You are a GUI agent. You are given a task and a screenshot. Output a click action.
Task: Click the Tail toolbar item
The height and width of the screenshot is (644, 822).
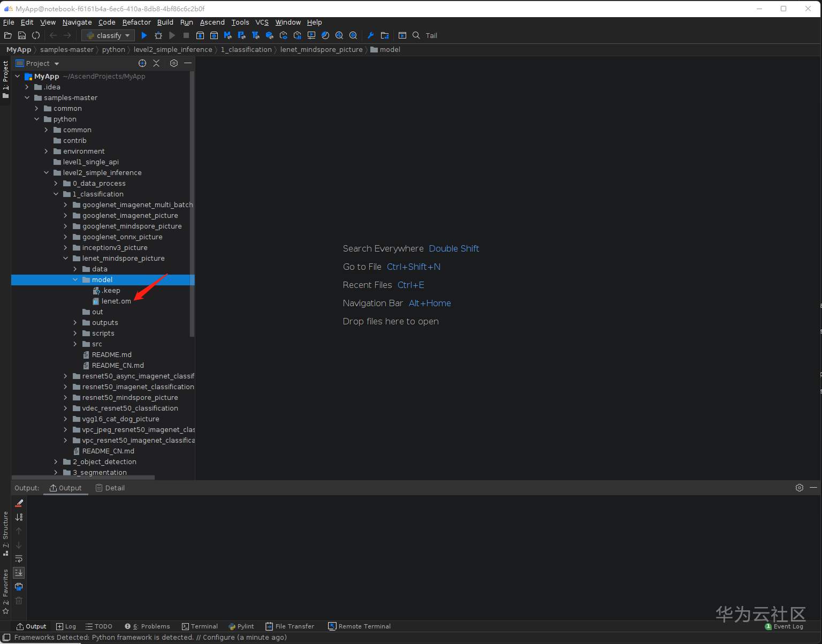pyautogui.click(x=431, y=35)
